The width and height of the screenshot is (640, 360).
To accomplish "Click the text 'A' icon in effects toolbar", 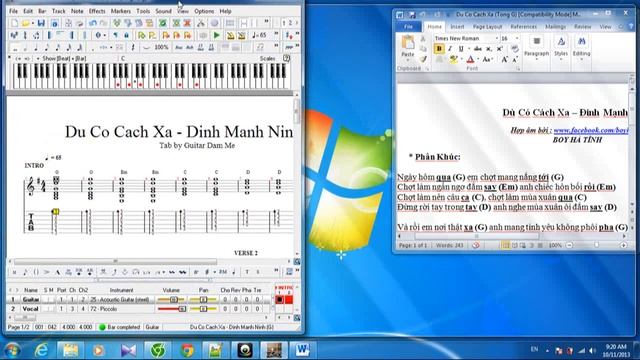I will 58,272.
